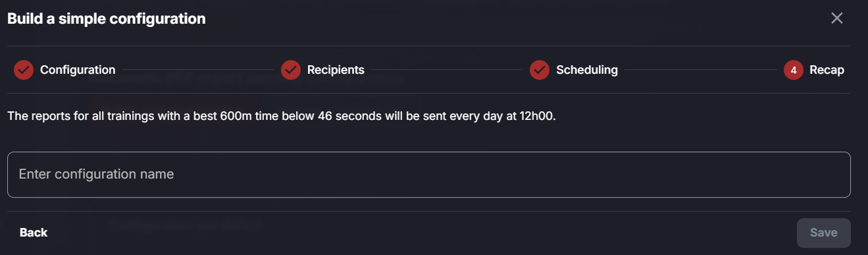This screenshot has height=255, width=868.
Task: Click the Build a simple configuration title
Action: [x=107, y=19]
